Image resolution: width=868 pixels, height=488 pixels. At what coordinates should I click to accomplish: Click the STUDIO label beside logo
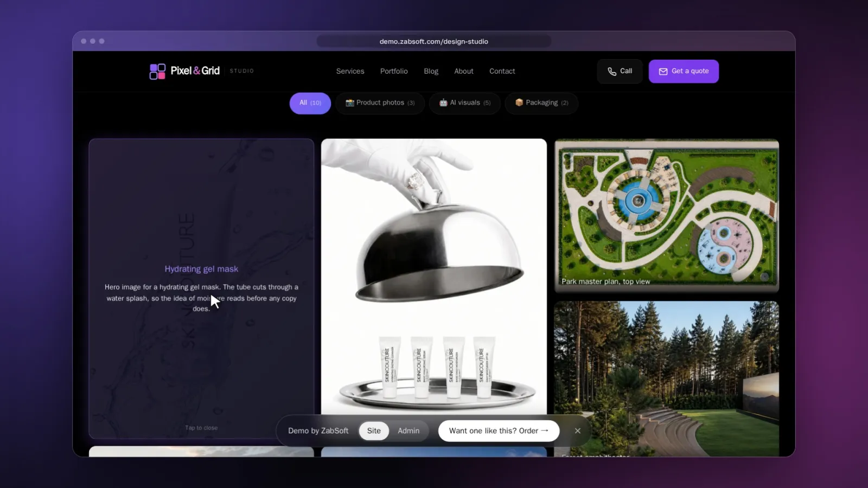(242, 71)
